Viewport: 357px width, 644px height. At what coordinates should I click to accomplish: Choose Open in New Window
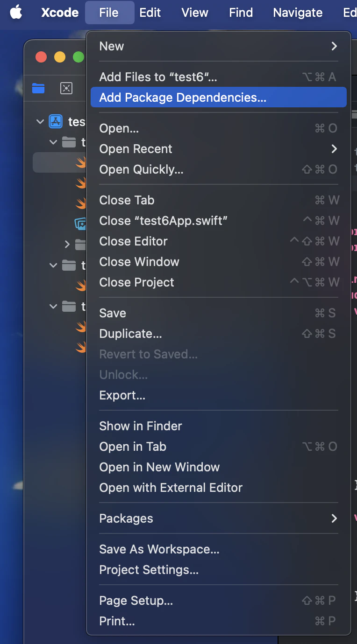[x=219, y=467]
